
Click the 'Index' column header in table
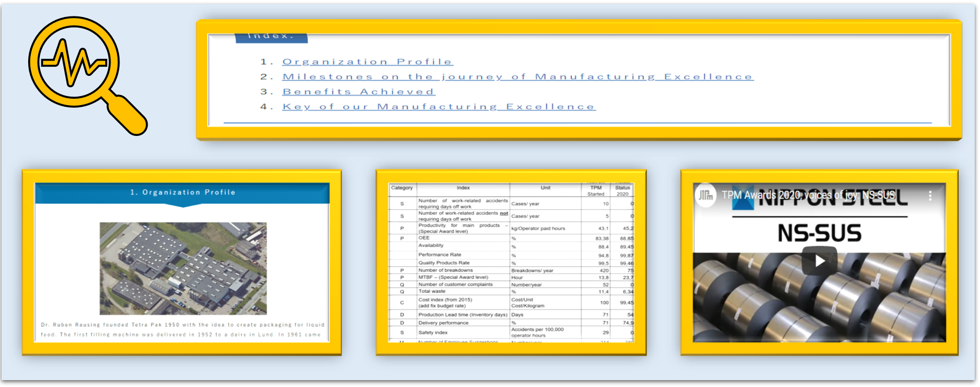point(463,188)
